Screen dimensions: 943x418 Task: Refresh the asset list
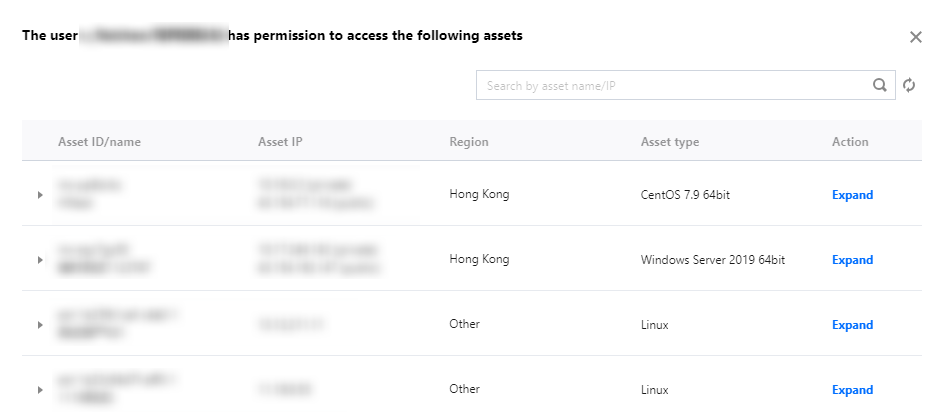(909, 86)
